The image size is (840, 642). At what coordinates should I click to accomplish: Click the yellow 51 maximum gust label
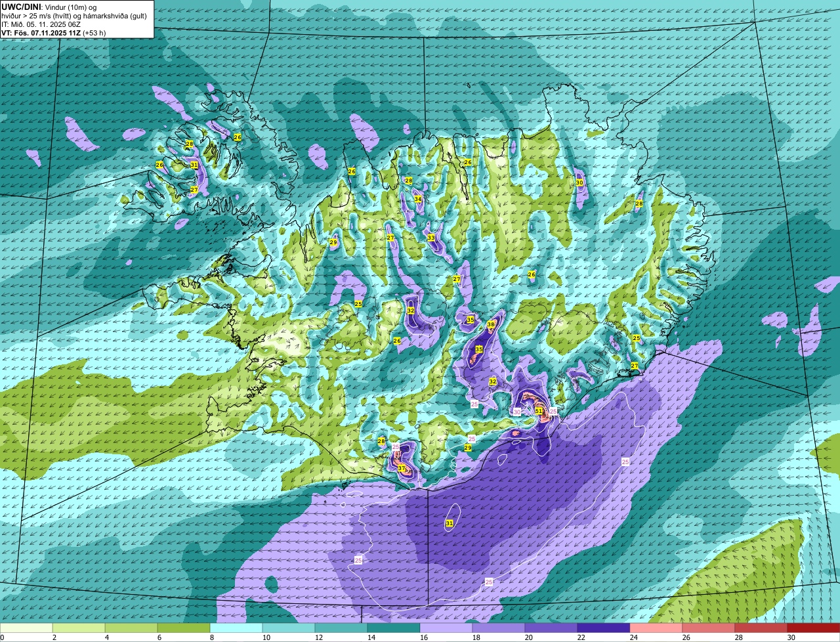click(x=539, y=410)
